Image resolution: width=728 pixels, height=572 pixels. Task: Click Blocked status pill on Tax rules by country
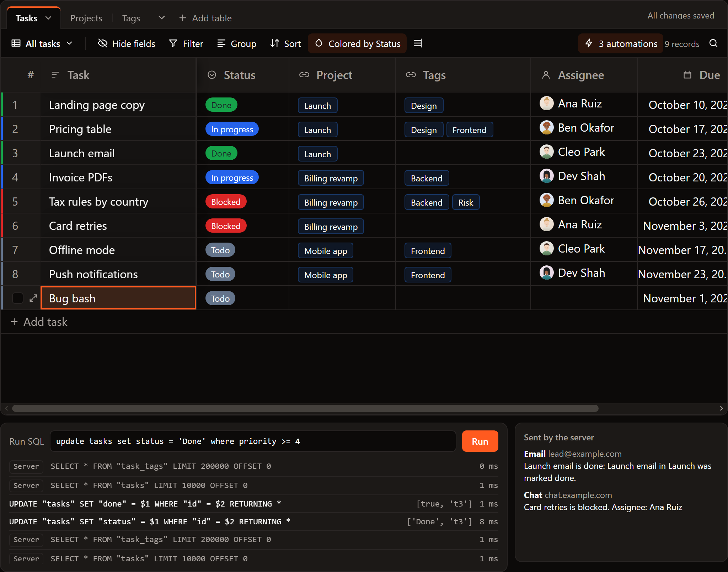226,202
